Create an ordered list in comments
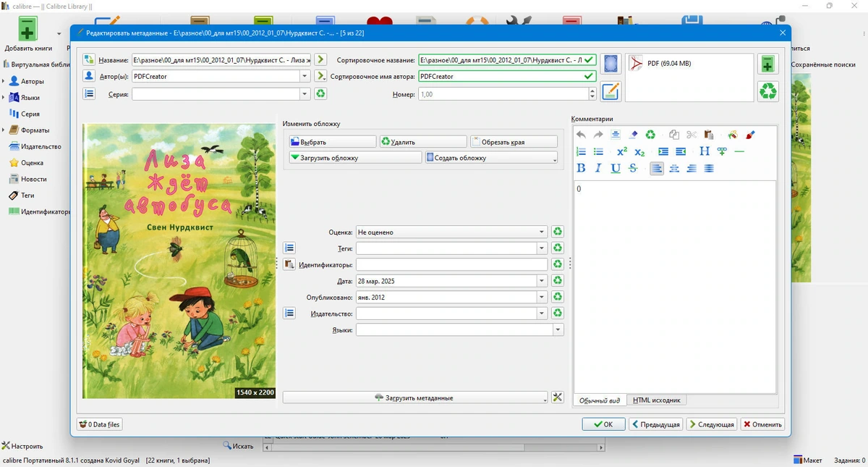Viewport: 868px width, 467px height. (x=581, y=151)
